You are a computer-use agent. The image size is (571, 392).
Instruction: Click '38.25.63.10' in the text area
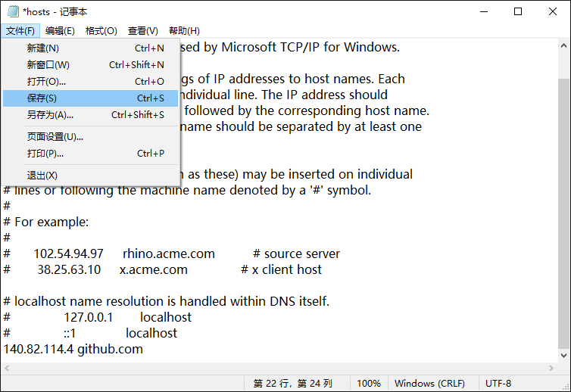[69, 269]
